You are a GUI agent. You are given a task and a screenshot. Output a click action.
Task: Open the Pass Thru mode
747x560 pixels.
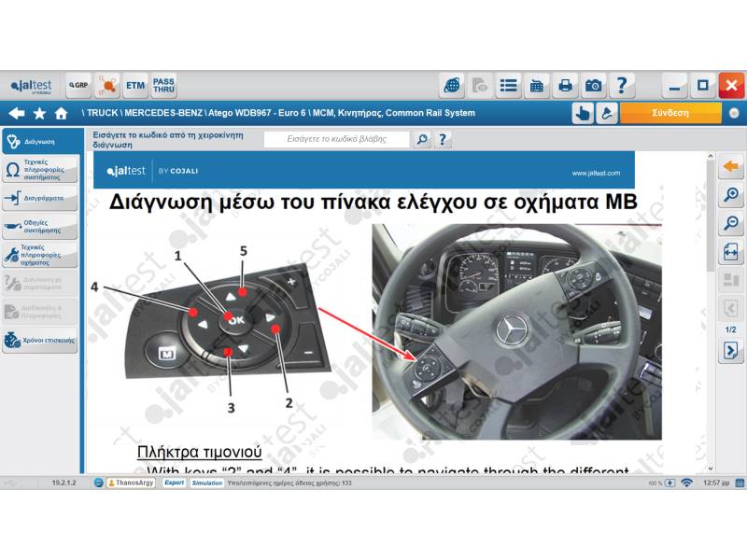[163, 86]
